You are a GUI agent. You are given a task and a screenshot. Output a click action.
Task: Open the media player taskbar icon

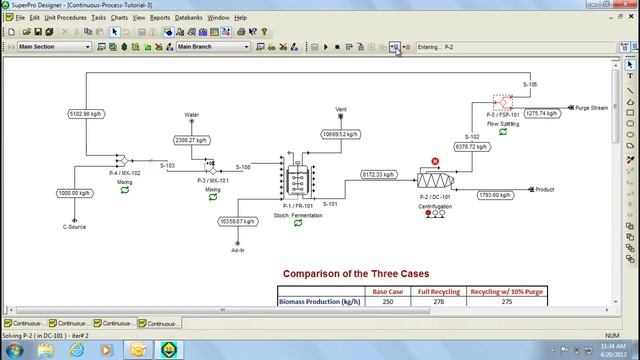click(x=106, y=350)
